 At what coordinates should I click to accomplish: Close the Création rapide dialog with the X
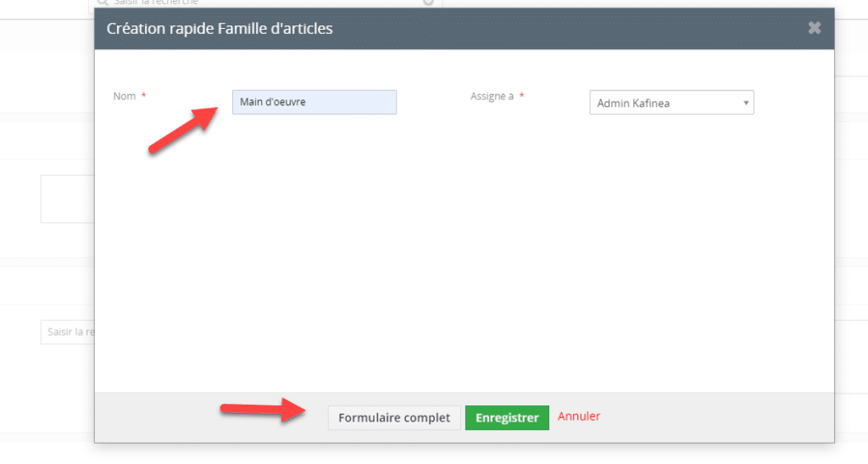[x=815, y=28]
